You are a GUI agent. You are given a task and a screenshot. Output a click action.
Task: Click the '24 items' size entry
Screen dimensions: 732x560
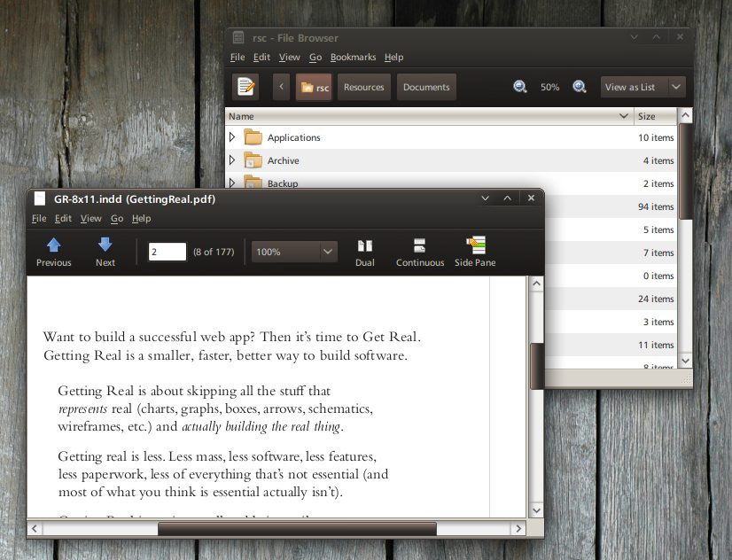click(656, 299)
